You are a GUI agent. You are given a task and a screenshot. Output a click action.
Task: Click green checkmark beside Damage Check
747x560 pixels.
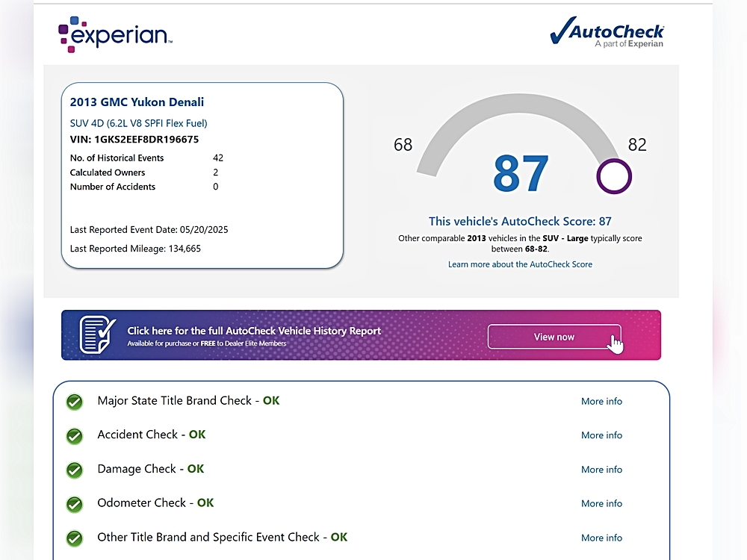tap(75, 470)
